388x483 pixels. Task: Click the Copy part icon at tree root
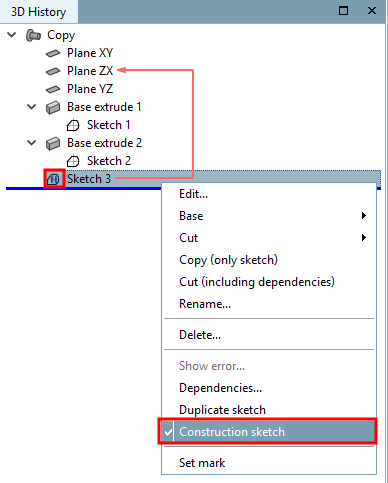click(x=33, y=35)
